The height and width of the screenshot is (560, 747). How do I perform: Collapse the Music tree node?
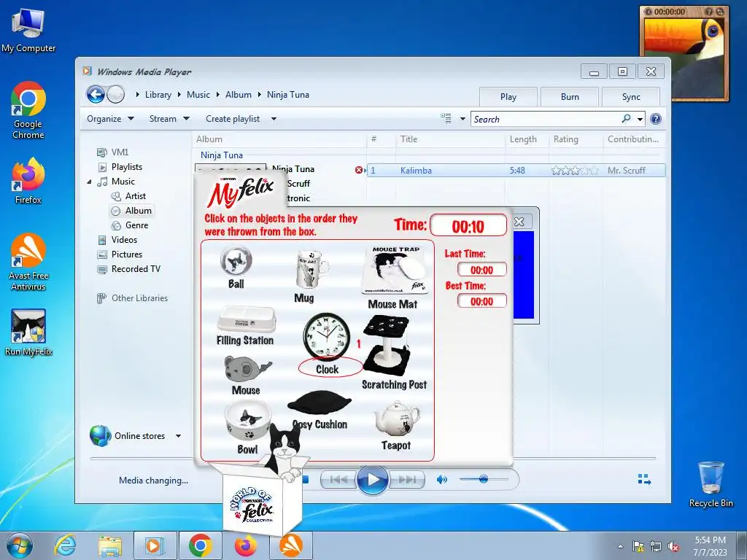pos(89,182)
